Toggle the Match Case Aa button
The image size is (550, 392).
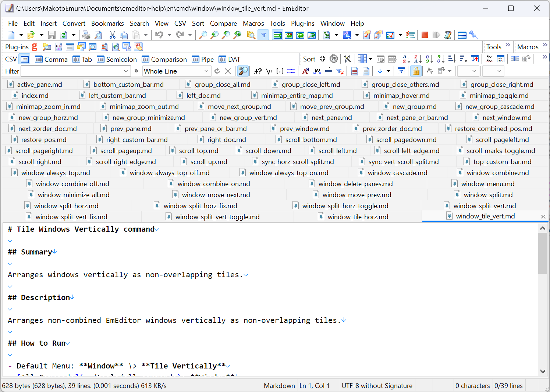click(305, 71)
